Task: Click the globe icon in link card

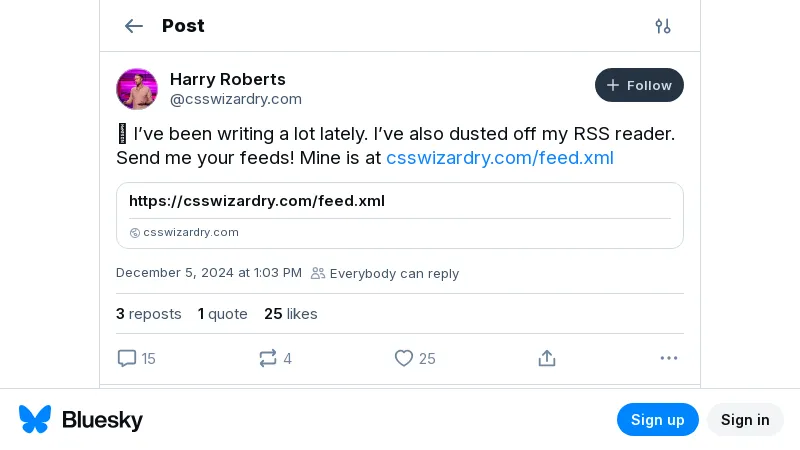Action: tap(135, 233)
